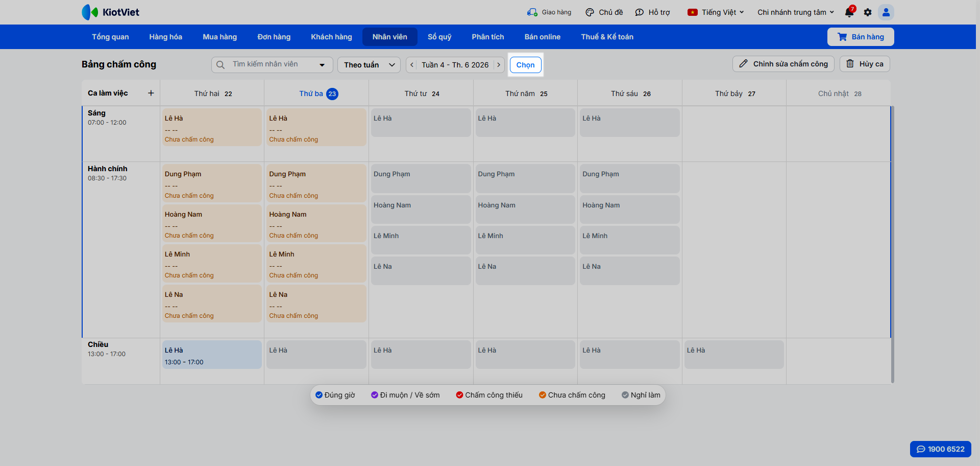Open Lê Minh card on Thứ ba
This screenshot has width=980, height=466.
(316, 263)
